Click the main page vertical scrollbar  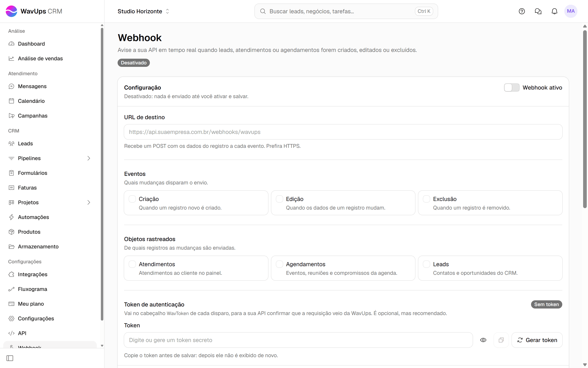585,119
